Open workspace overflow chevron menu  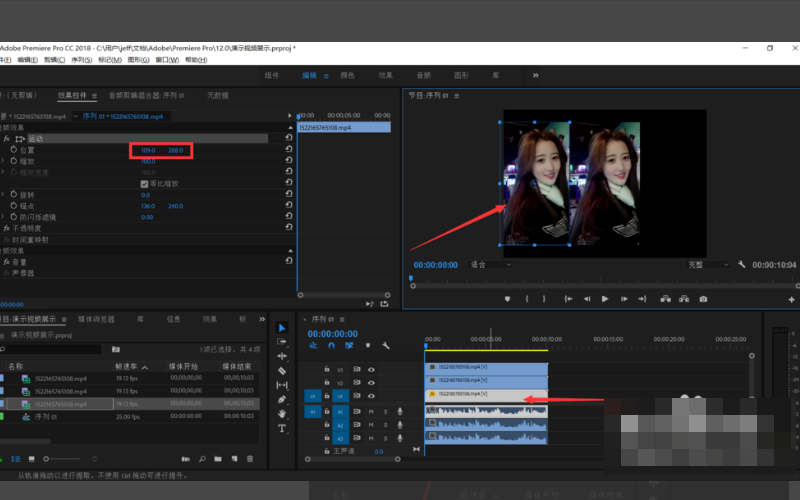tap(536, 75)
